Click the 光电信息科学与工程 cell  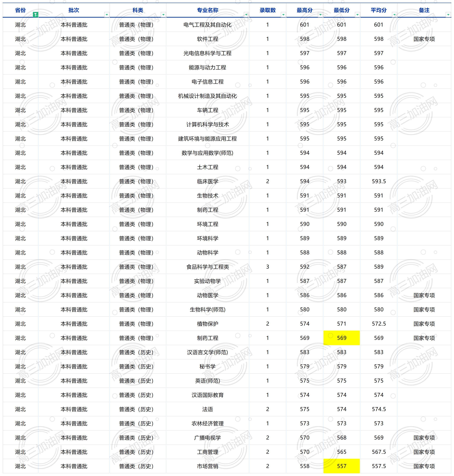(208, 53)
